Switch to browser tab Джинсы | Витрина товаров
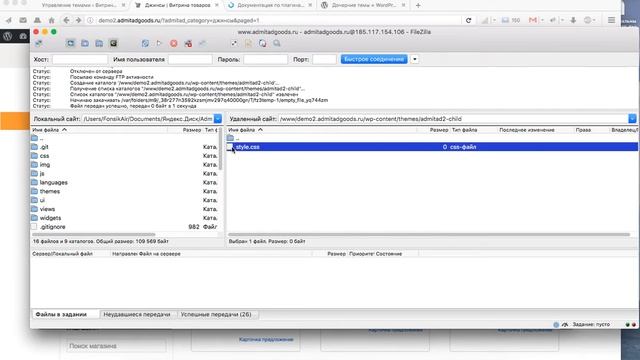This screenshot has height=360, width=640. [177, 5]
